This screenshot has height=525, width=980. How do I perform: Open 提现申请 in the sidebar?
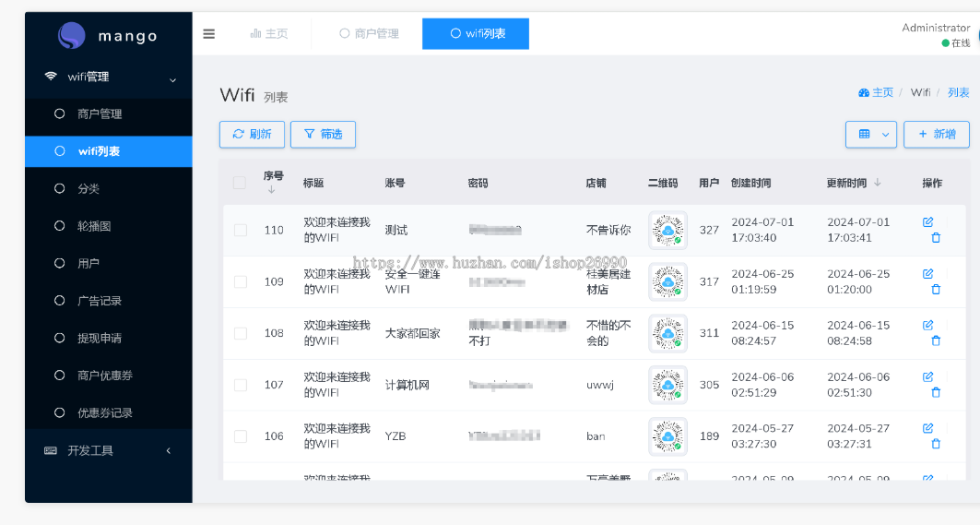point(109,338)
